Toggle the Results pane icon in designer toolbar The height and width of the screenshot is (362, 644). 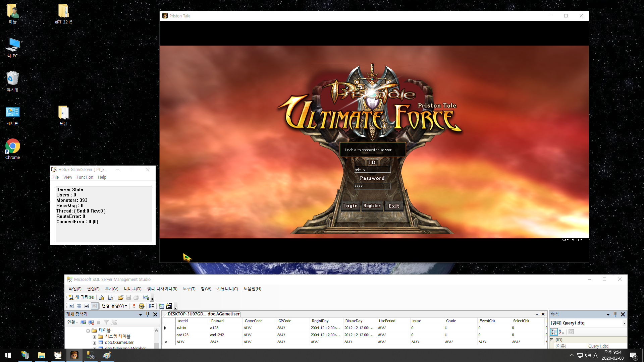(95, 306)
